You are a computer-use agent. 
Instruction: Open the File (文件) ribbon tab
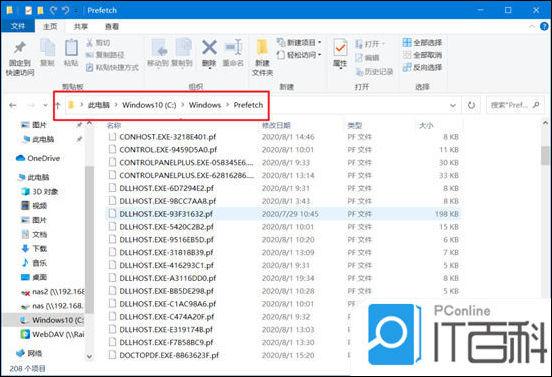18,26
